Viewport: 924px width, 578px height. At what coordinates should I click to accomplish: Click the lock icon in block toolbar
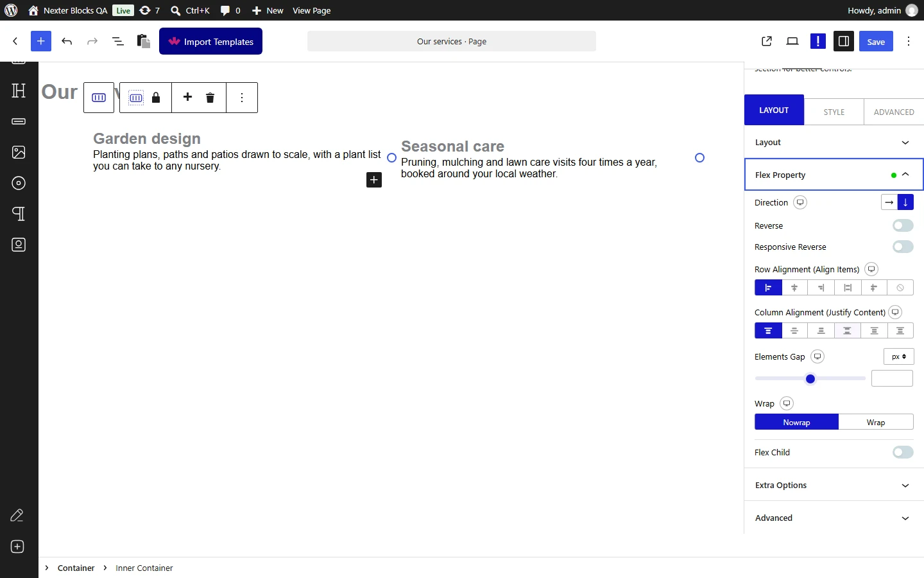click(x=156, y=98)
